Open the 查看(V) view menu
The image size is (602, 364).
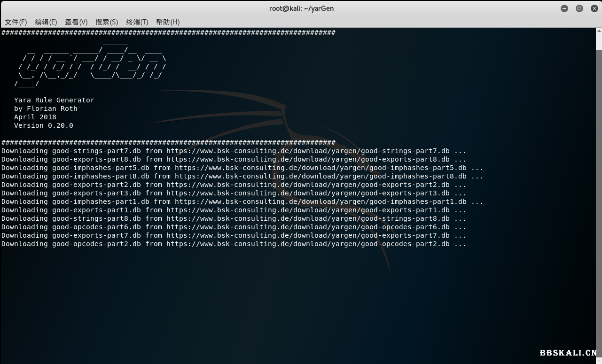(76, 22)
